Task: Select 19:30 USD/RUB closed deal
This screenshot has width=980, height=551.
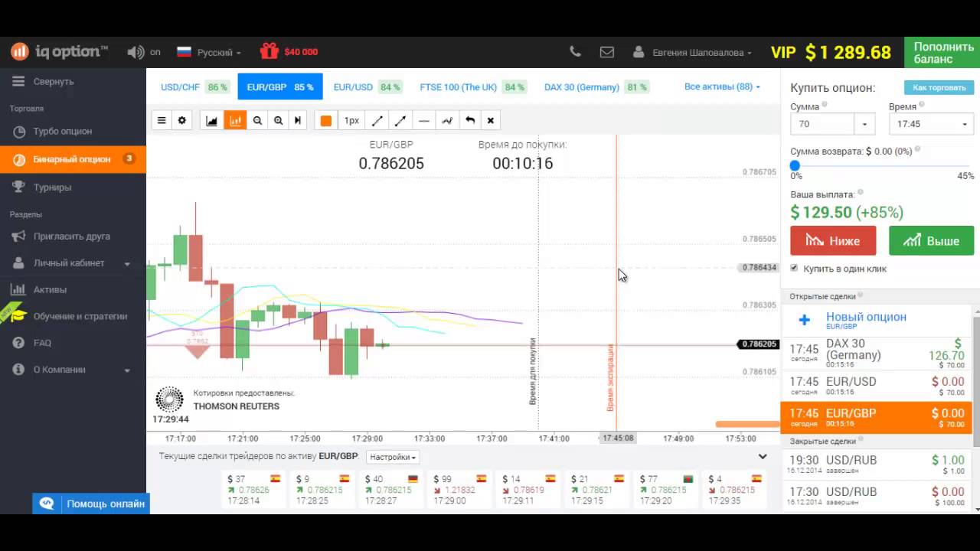Action: [x=877, y=465]
